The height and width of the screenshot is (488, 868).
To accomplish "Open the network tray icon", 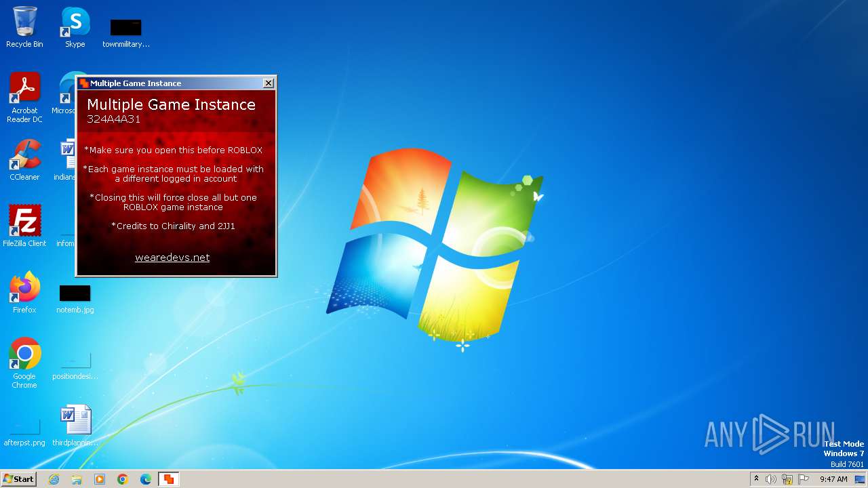I will pyautogui.click(x=787, y=479).
